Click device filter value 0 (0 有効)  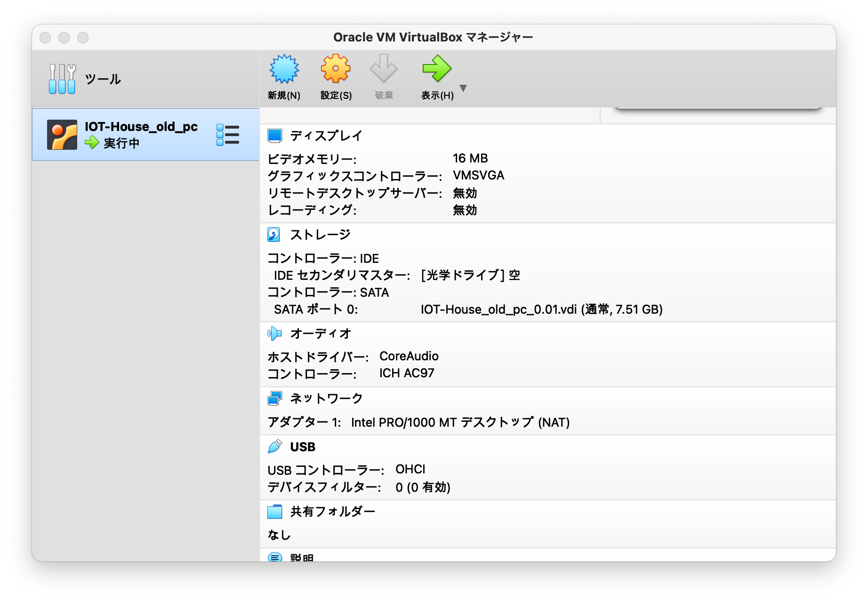(x=423, y=487)
